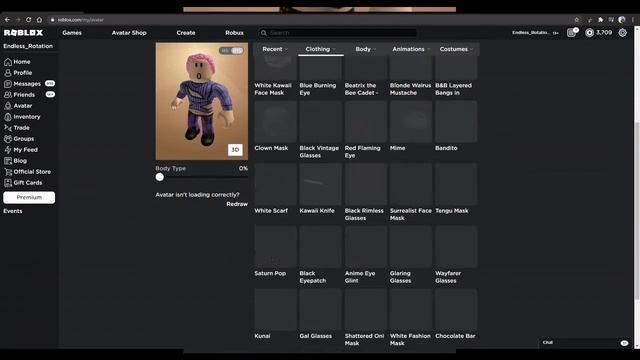Switch avatar preview to 3D
640x360 pixels.
pos(235,150)
